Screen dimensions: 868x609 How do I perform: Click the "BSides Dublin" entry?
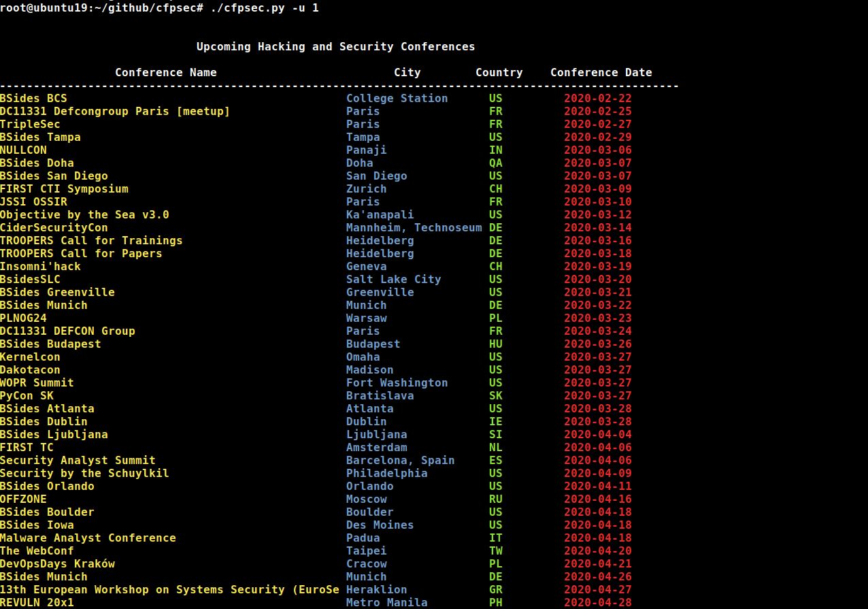point(44,421)
